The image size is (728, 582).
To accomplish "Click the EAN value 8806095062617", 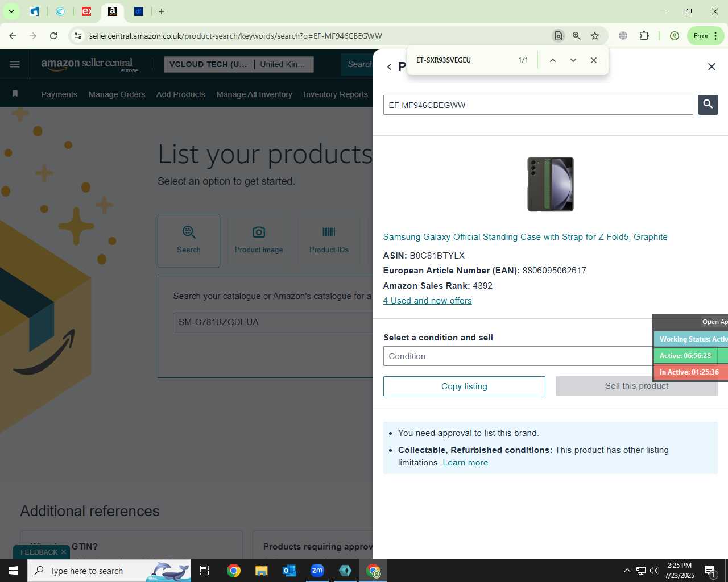I will click(554, 271).
